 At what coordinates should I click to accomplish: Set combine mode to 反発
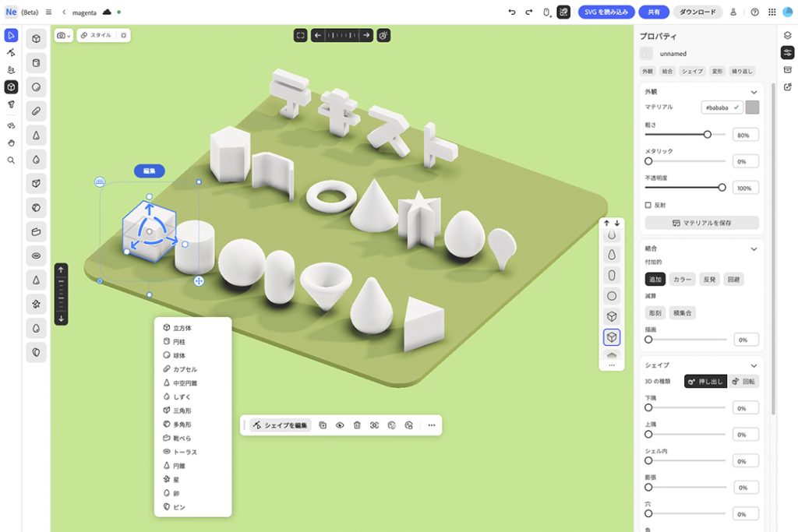coord(709,279)
